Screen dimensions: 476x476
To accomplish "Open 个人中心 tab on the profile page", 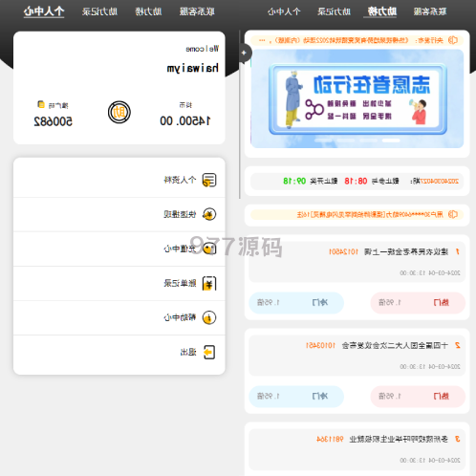I will tap(44, 11).
